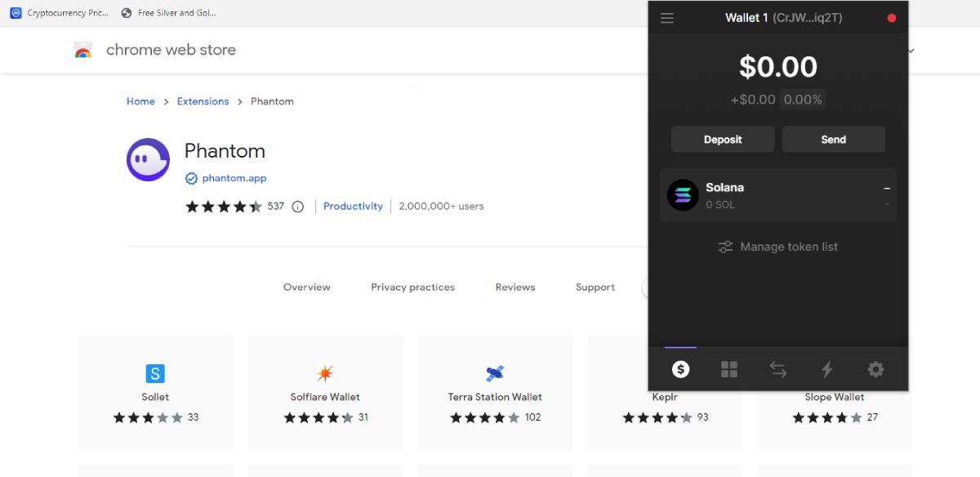This screenshot has width=980, height=477.
Task: Click the Phantom extension title
Action: click(225, 151)
